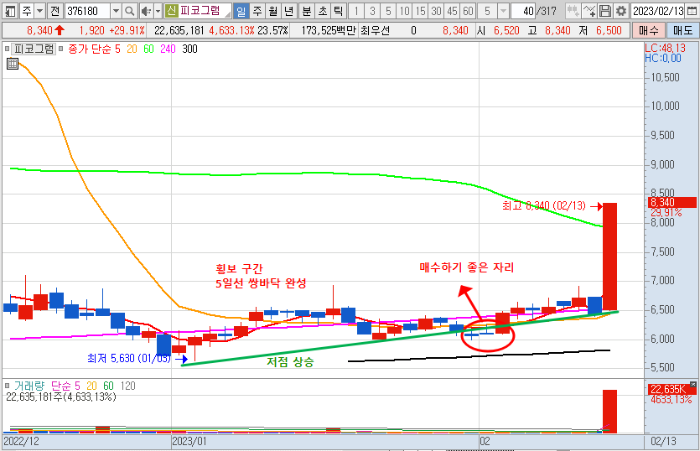Toggle the square marker before 피코그램 legend
This screenshot has height=451, width=700.
(x=7, y=49)
